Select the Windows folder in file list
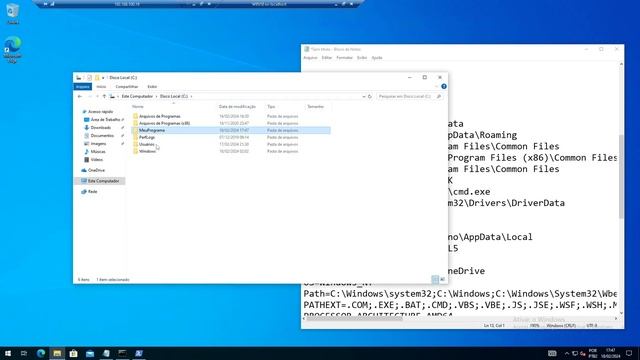This screenshot has height=360, width=640. click(147, 151)
